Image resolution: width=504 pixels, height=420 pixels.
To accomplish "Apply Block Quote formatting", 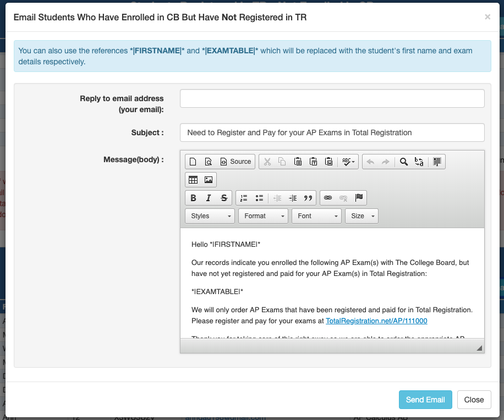I will [308, 198].
